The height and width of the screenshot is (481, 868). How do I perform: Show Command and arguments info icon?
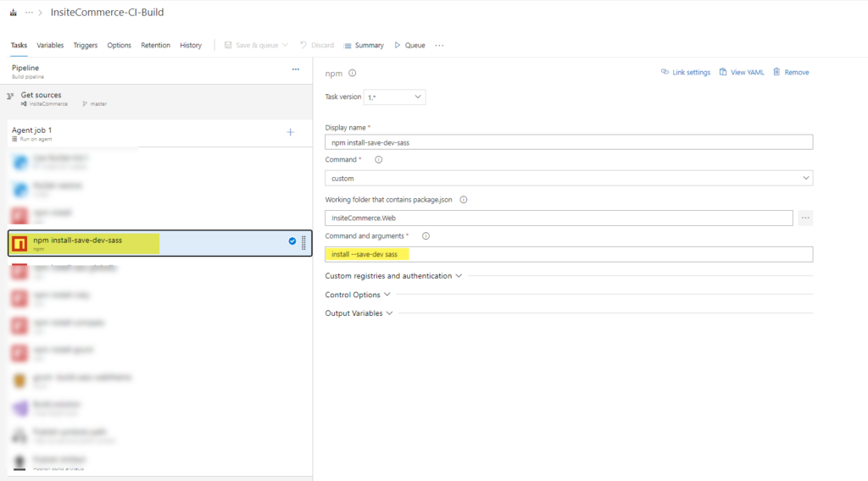(426, 236)
